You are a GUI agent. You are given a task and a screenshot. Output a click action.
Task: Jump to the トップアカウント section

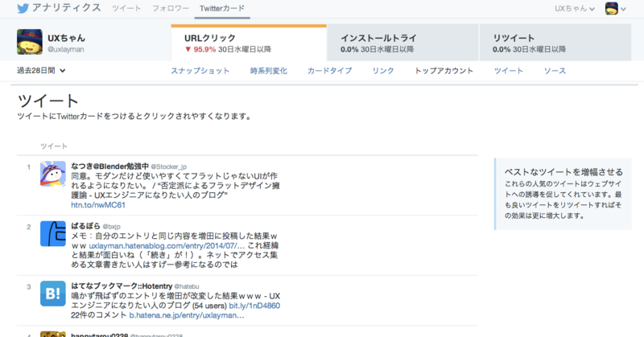coord(444,71)
